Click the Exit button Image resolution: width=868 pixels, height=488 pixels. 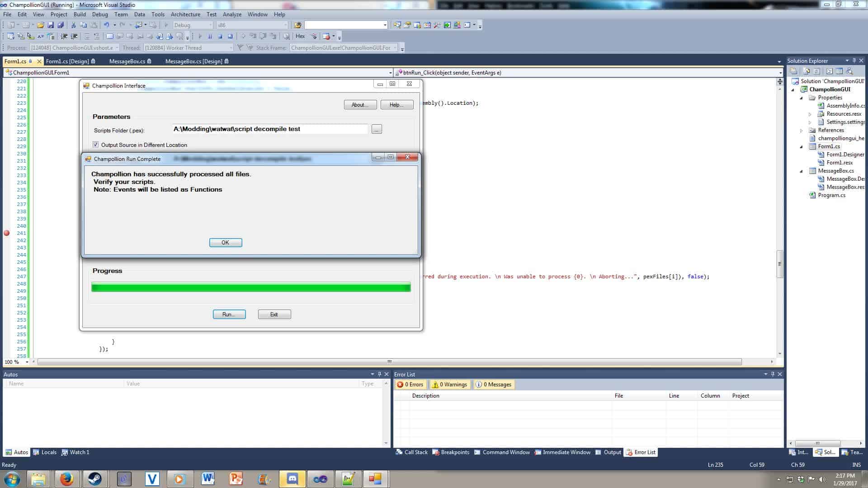[x=274, y=314]
